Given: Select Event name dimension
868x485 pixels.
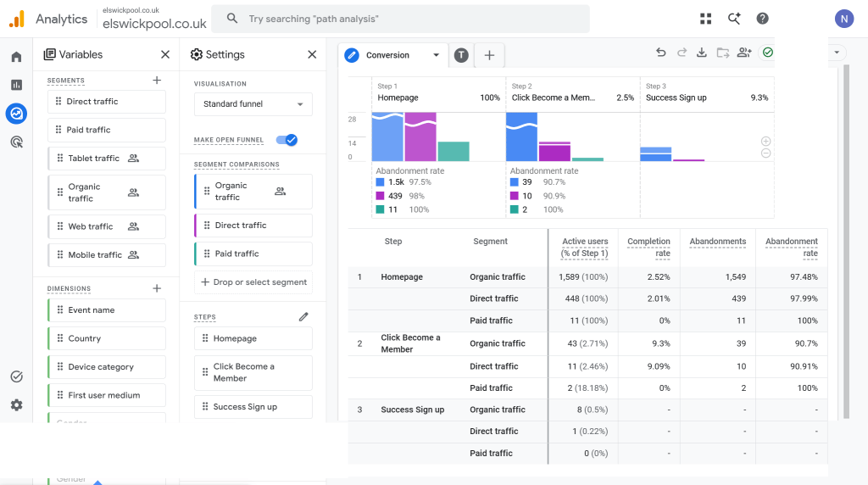Looking at the screenshot, I should [x=107, y=310].
